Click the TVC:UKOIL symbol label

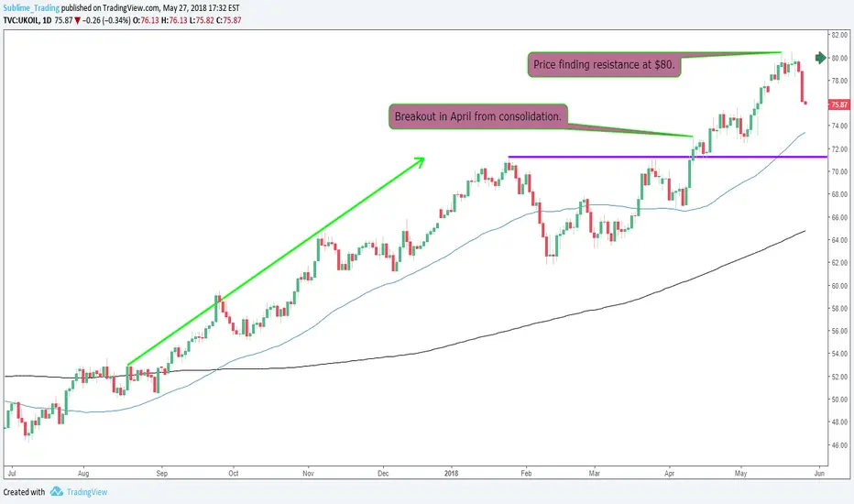coord(21,20)
